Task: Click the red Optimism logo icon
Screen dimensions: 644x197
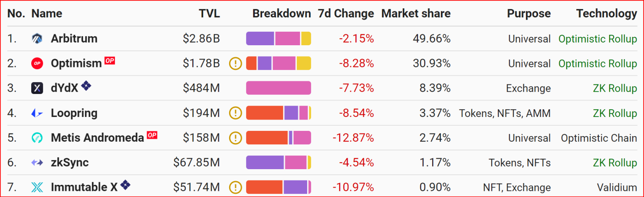Action: pyautogui.click(x=37, y=63)
